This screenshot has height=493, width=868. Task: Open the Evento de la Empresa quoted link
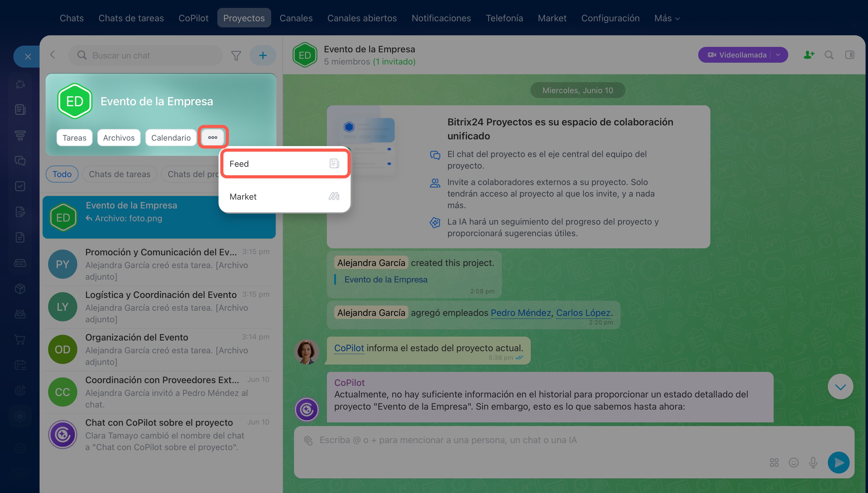coord(386,280)
